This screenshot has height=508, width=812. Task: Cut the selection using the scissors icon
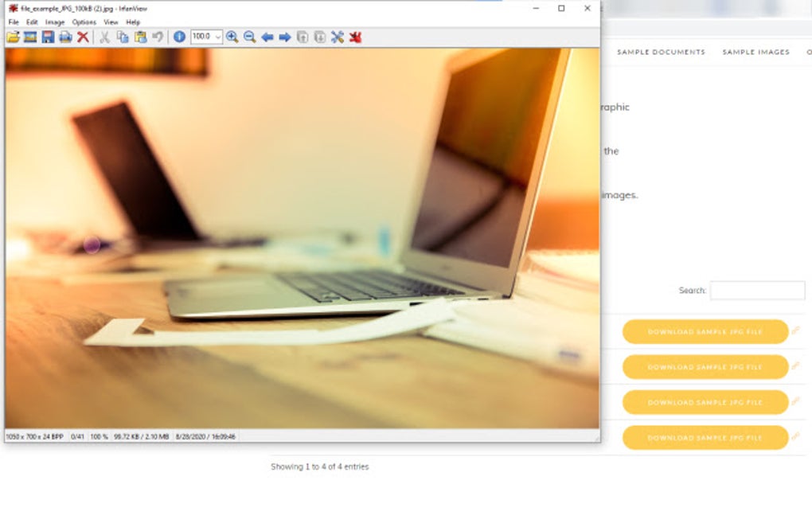(x=105, y=37)
